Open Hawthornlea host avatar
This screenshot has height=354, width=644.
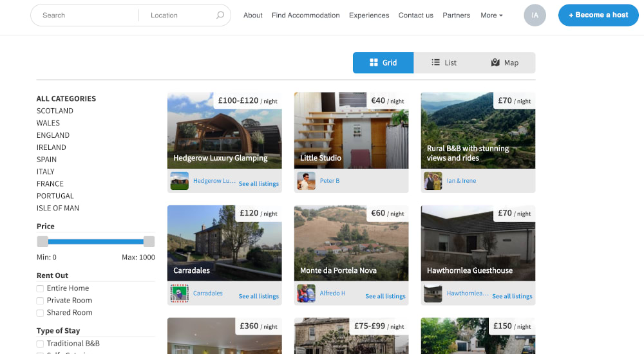pyautogui.click(x=433, y=293)
